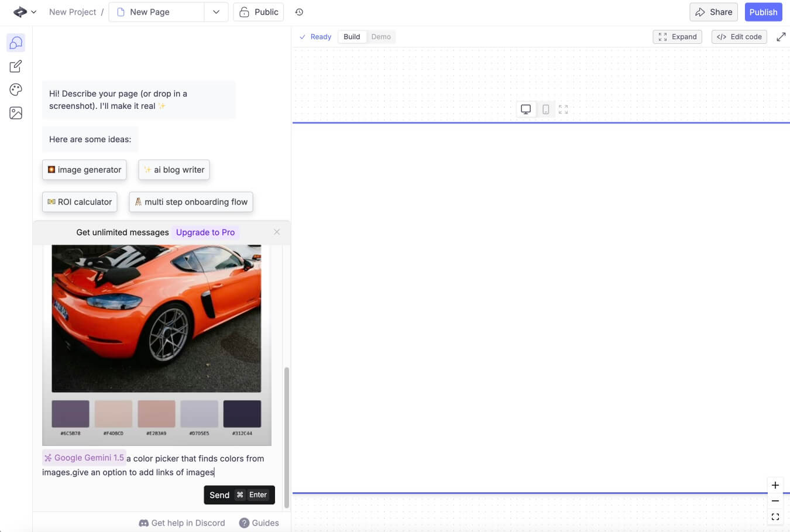Switch to the Build tab
The height and width of the screenshot is (532, 790).
pos(352,37)
